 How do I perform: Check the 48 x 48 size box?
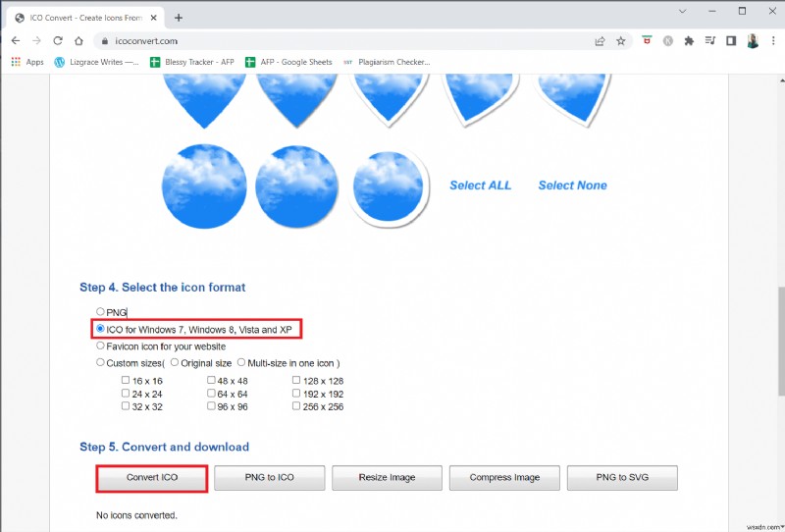211,380
